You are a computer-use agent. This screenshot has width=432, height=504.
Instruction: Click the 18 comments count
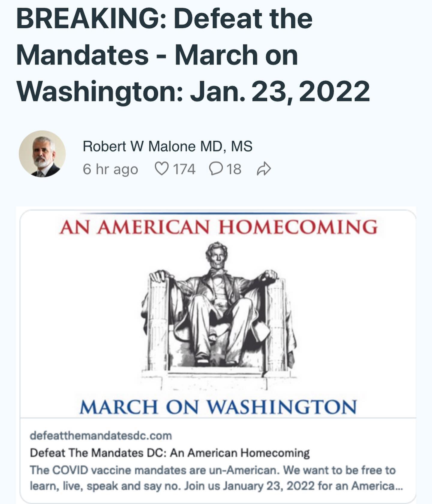click(x=234, y=169)
